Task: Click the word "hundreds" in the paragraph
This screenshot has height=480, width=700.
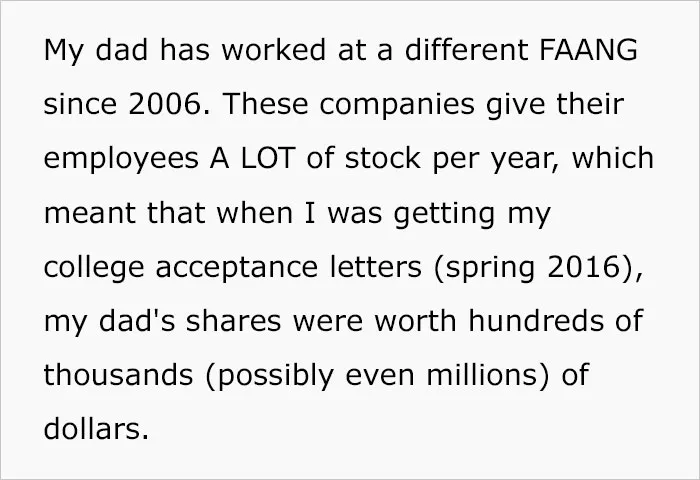Action: pyautogui.click(x=536, y=321)
